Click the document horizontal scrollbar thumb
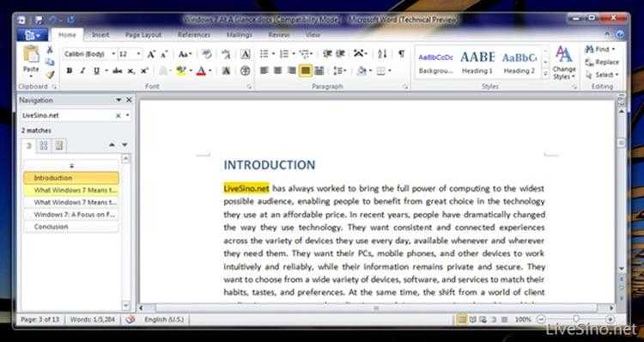The width and height of the screenshot is (644, 342). coord(376,308)
